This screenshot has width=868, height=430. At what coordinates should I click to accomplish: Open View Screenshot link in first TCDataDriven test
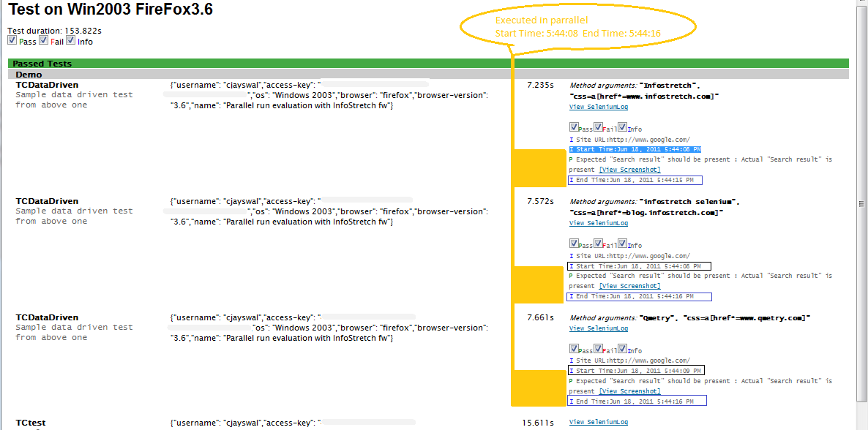click(629, 170)
